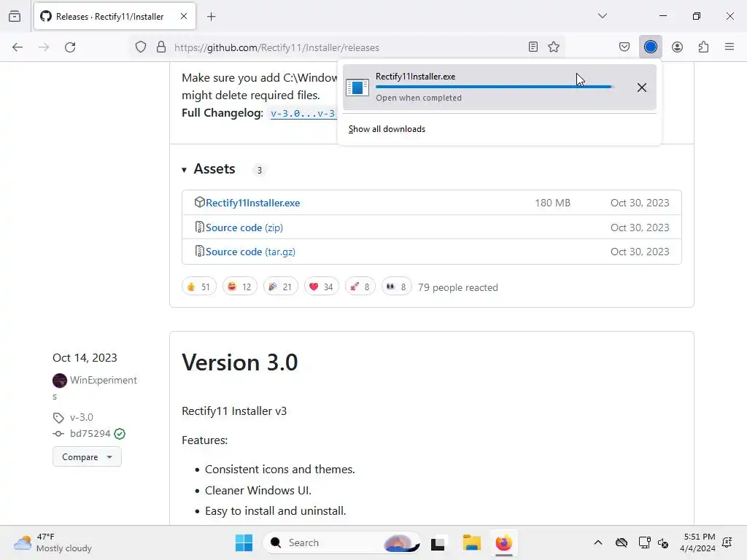This screenshot has height=560, width=747.
Task: Download Rectify11Installer.exe asset link
Action: coord(253,203)
